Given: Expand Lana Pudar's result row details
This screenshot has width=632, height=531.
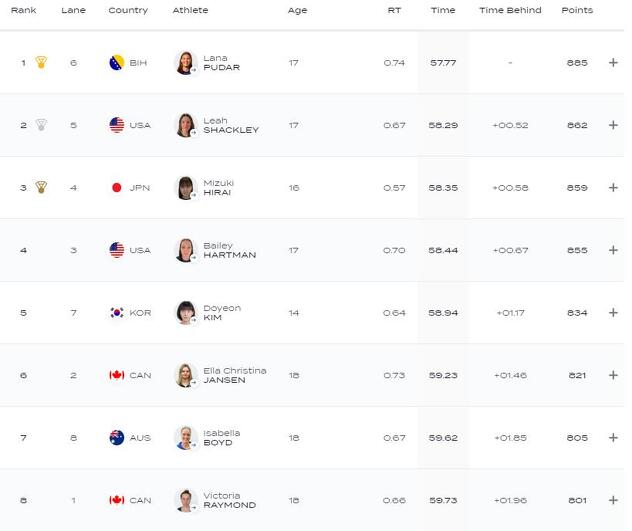Looking at the screenshot, I should 613,62.
